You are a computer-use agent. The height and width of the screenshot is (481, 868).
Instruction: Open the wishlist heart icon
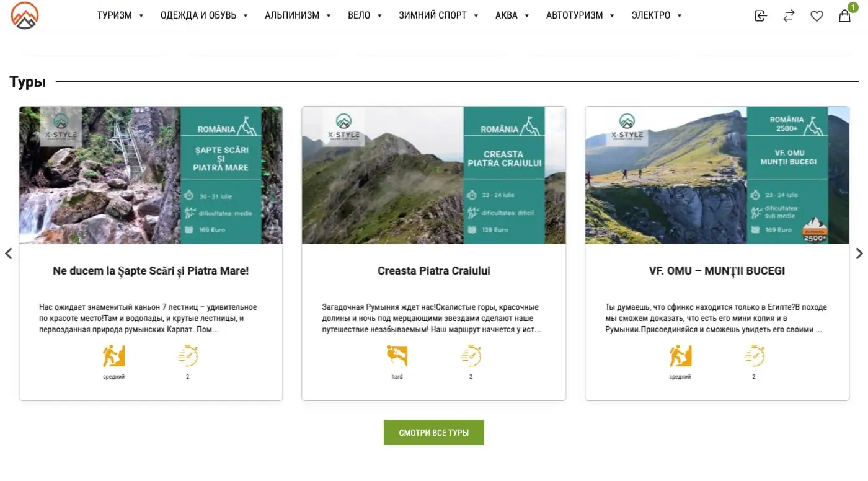[817, 16]
